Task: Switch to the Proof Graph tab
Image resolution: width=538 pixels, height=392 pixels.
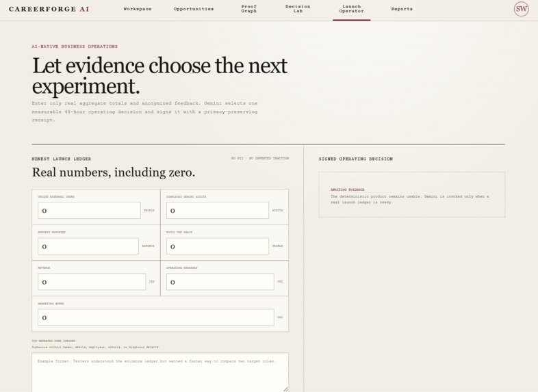Action: [248, 9]
